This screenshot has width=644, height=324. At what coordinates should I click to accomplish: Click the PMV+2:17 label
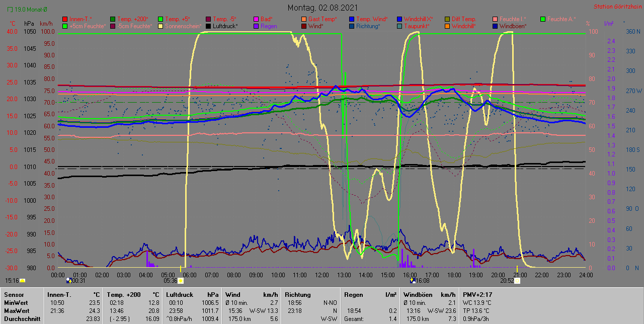tap(477, 295)
